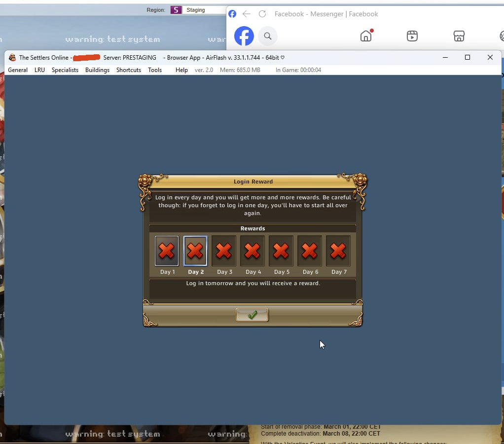Click 'Log in tomorrow and you will receive a reward.'
The image size is (504, 444).
coord(253,283)
